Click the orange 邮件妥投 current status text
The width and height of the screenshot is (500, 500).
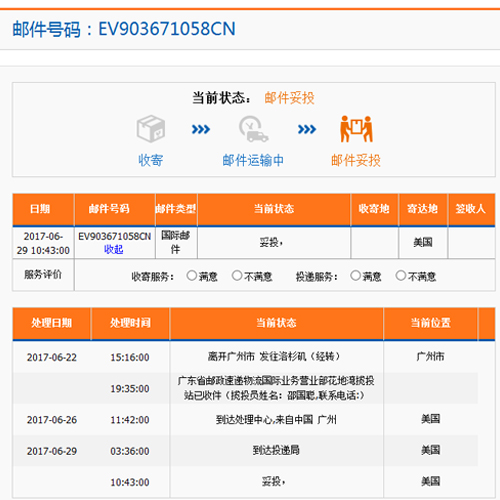click(289, 98)
